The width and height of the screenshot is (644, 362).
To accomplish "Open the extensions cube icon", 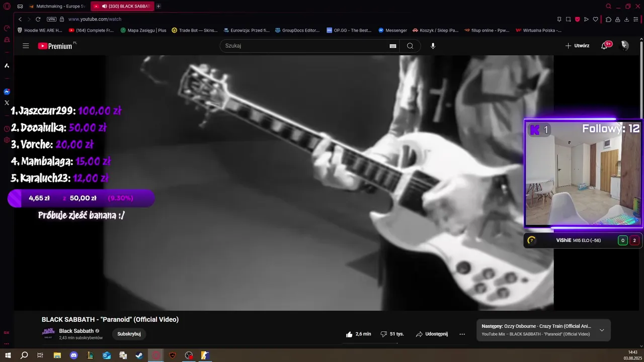I will (x=608, y=19).
